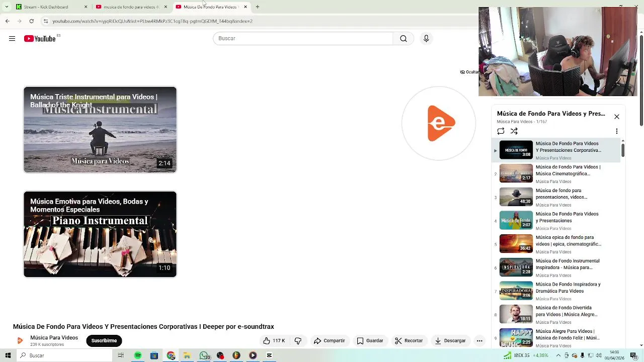Image resolution: width=644 pixels, height=362 pixels.
Task: Clip the video with Recortar
Action: [x=409, y=341]
